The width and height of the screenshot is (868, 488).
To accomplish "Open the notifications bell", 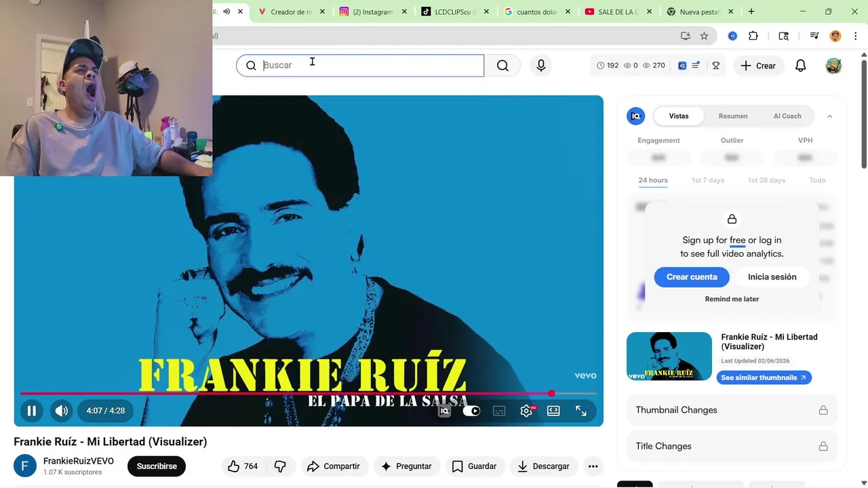I will pos(800,66).
